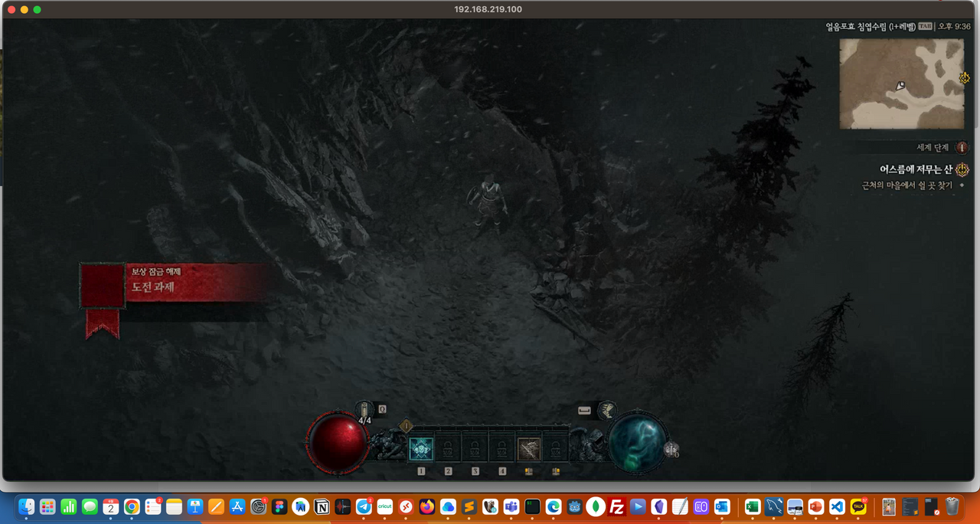Image resolution: width=980 pixels, height=524 pixels.
Task: Open Finder from the dock
Action: point(27,506)
